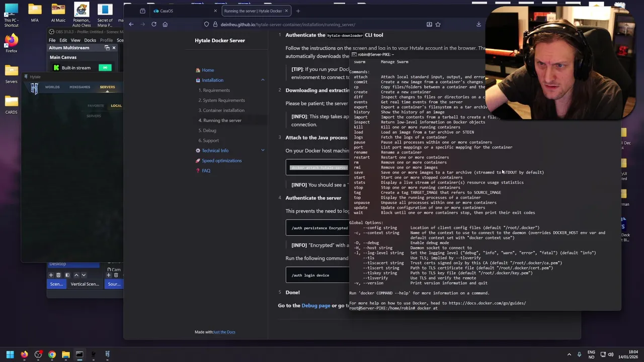Toggle the Built-in stream button
Screen dimensions: 644x362
[105, 67]
